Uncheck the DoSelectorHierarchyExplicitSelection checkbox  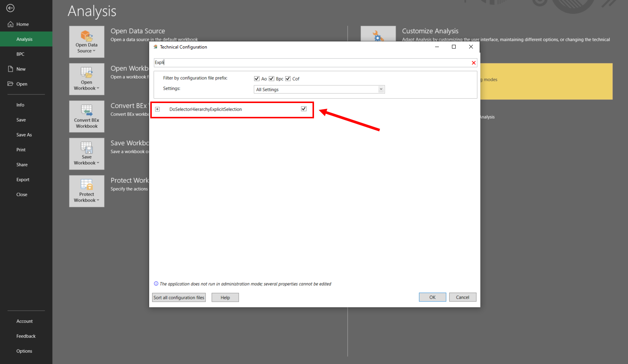pyautogui.click(x=304, y=109)
